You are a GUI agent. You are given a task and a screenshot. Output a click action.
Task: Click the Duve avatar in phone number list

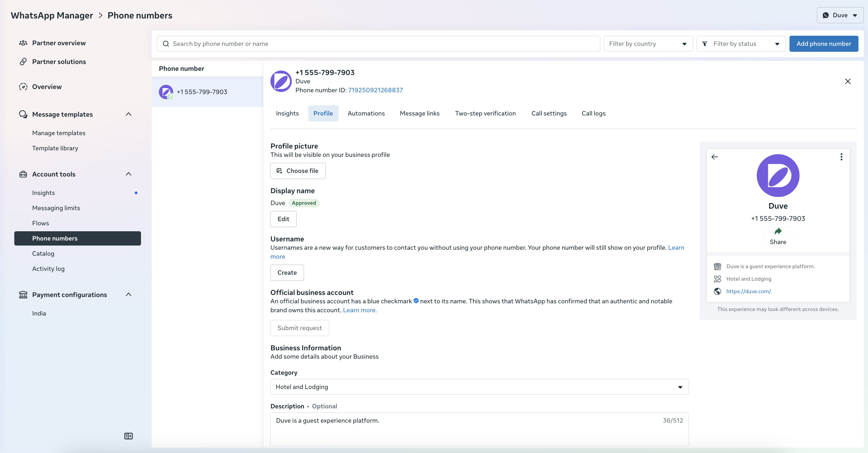tap(166, 92)
